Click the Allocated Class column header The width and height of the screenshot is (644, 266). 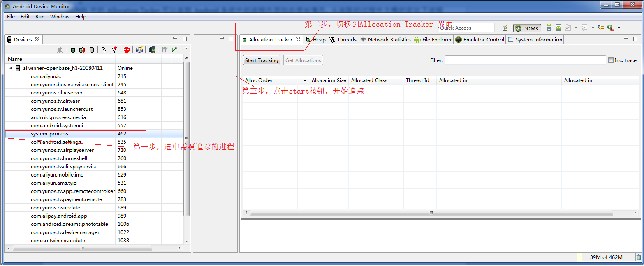376,80
